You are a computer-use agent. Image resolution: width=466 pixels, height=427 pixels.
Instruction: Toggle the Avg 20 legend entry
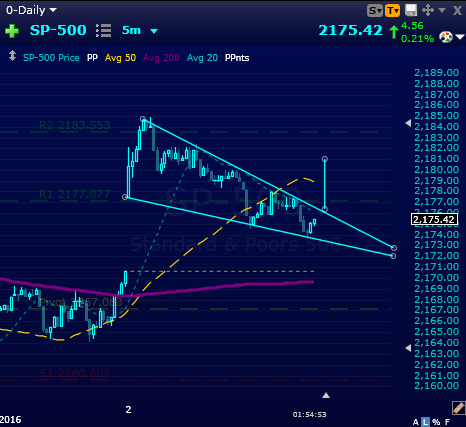(x=202, y=58)
